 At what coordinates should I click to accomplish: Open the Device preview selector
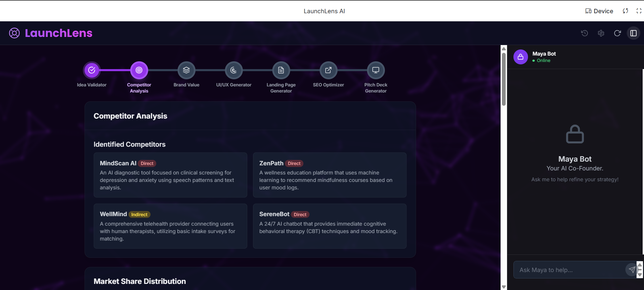point(599,11)
